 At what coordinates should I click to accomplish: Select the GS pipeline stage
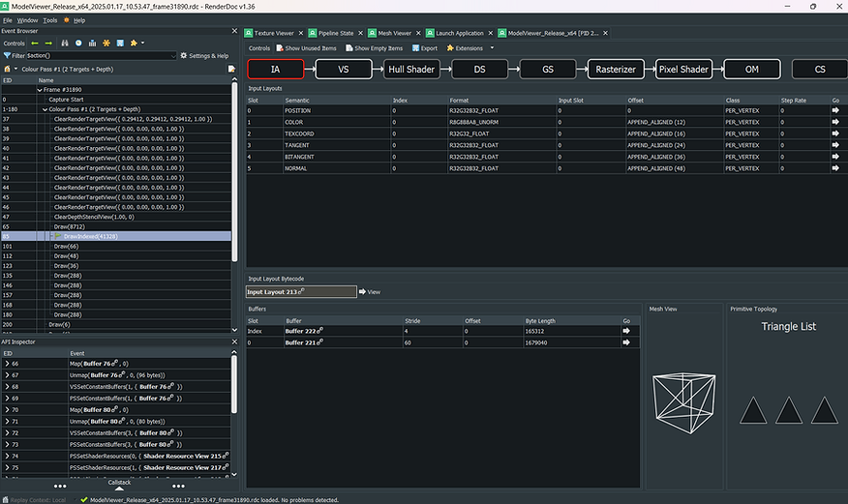pos(548,69)
